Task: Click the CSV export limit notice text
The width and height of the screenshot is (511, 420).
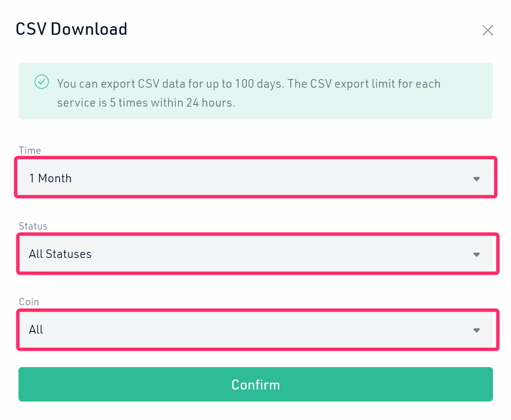Action: pyautogui.click(x=146, y=103)
